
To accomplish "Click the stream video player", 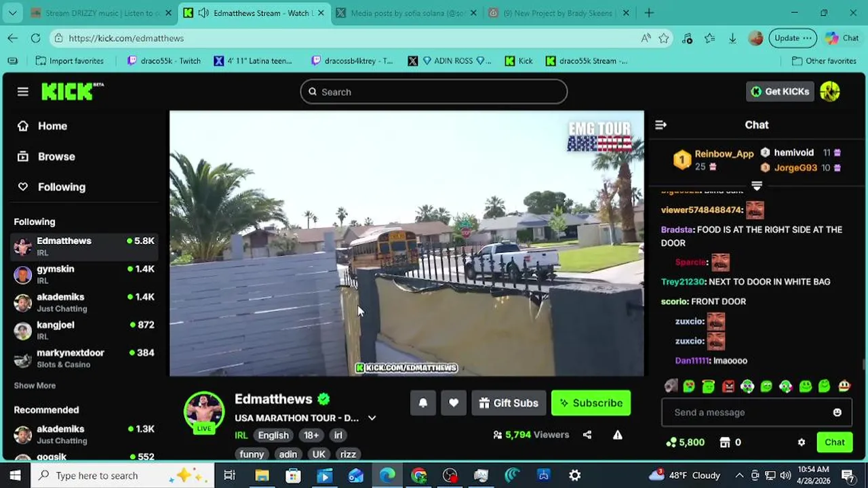I will (406, 243).
